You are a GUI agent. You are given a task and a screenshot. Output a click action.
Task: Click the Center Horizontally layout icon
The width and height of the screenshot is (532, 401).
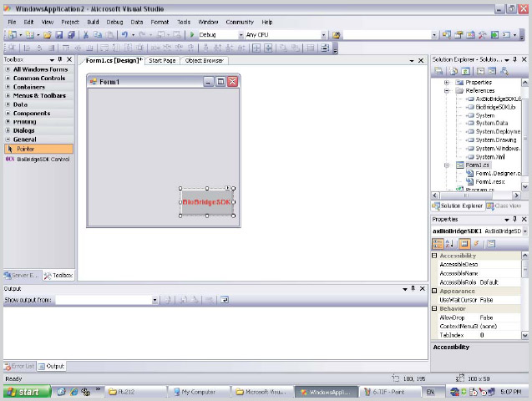click(x=256, y=48)
